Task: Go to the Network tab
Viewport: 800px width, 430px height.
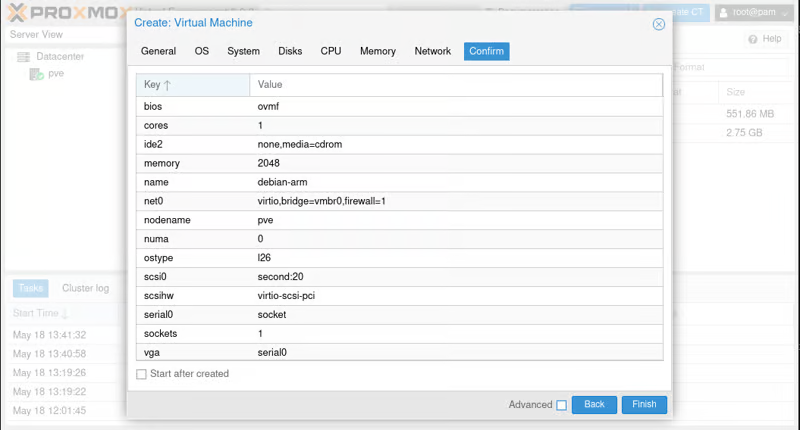Action: 432,51
